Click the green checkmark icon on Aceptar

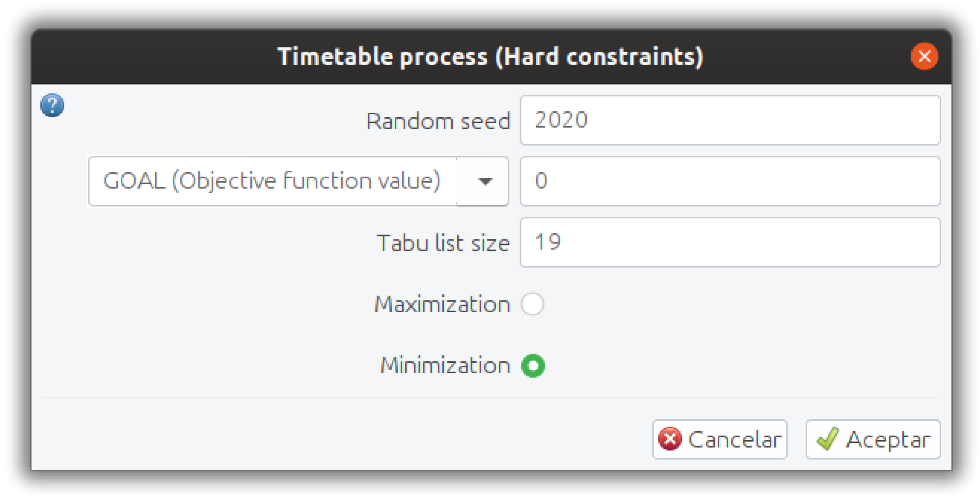[x=828, y=439]
